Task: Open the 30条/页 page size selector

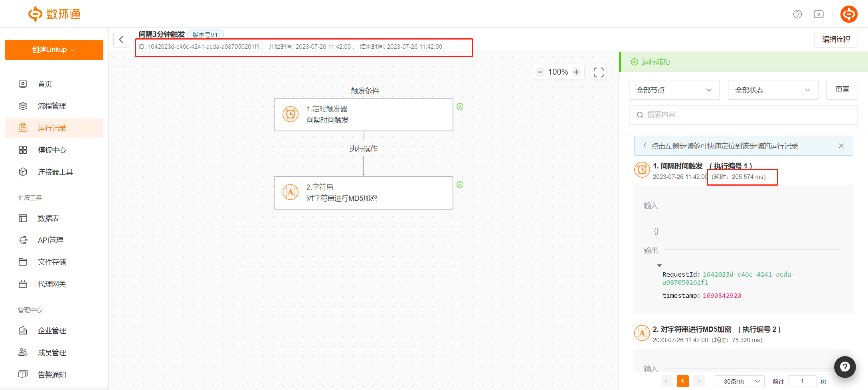Action: 739,381
